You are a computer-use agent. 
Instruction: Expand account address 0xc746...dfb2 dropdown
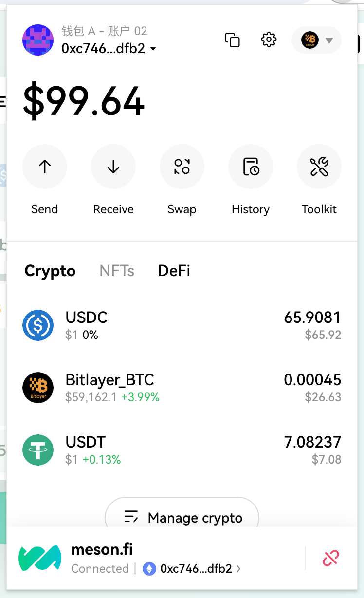tap(153, 49)
